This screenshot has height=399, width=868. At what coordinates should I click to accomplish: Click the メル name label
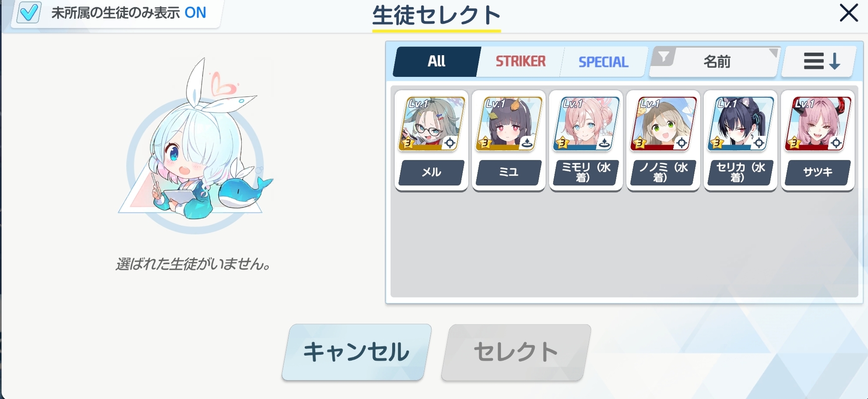click(x=431, y=173)
